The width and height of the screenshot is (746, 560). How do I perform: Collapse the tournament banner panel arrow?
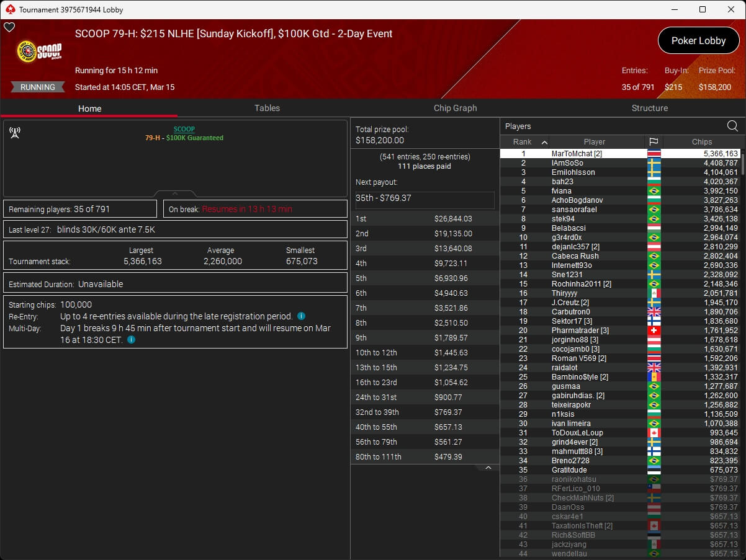[175, 193]
